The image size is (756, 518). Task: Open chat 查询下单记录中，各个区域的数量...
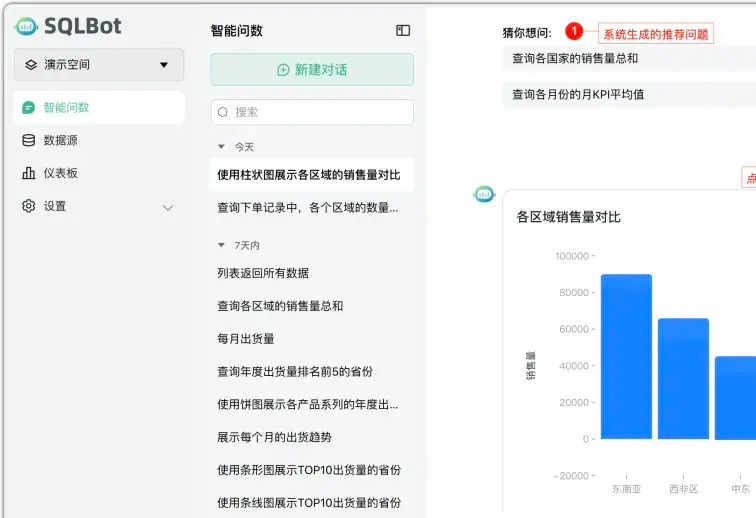coord(312,207)
